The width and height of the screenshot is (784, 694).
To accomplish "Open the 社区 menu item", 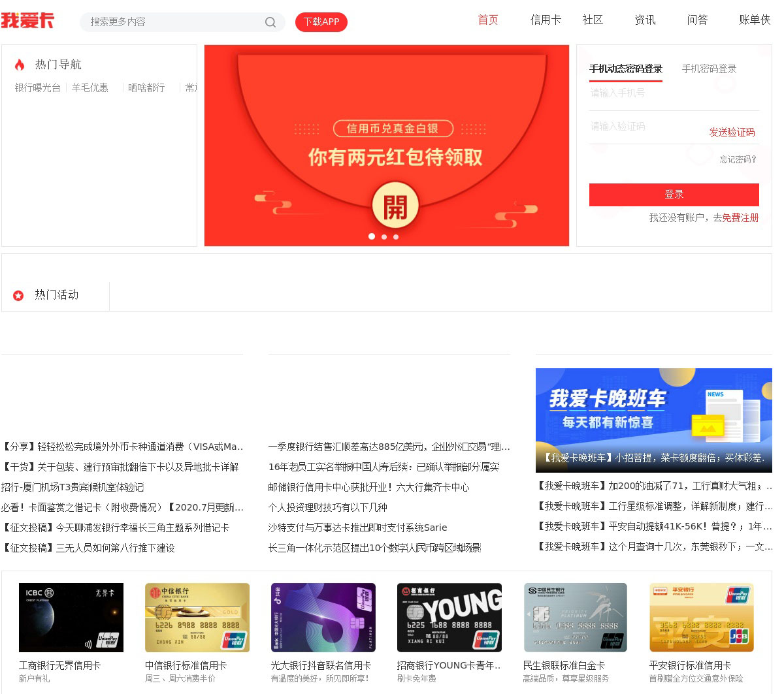I will (x=593, y=20).
